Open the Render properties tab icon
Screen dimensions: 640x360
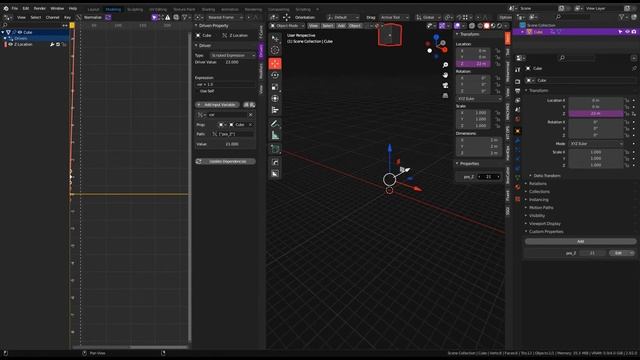pyautogui.click(x=518, y=82)
